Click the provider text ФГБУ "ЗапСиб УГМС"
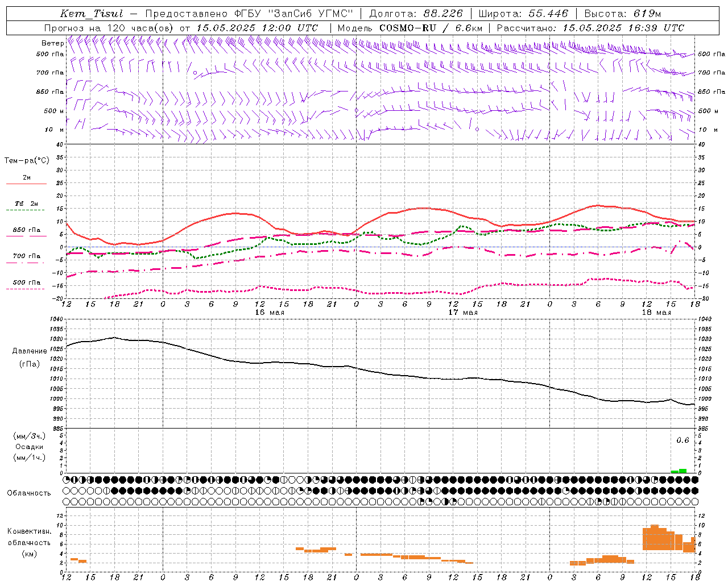This screenshot has height=582, width=728. pyautogui.click(x=293, y=14)
